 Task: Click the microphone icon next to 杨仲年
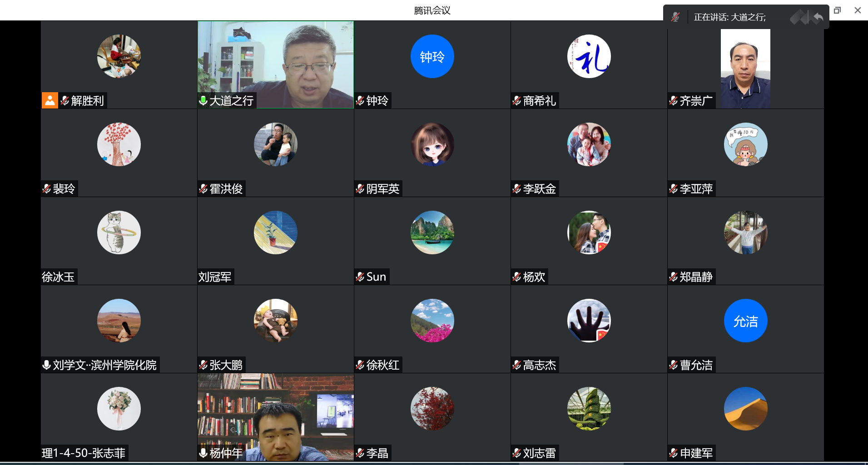pyautogui.click(x=203, y=453)
